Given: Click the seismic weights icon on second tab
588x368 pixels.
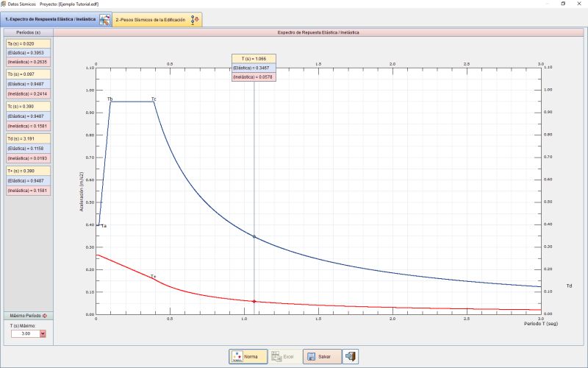Looking at the screenshot, I should 195,20.
